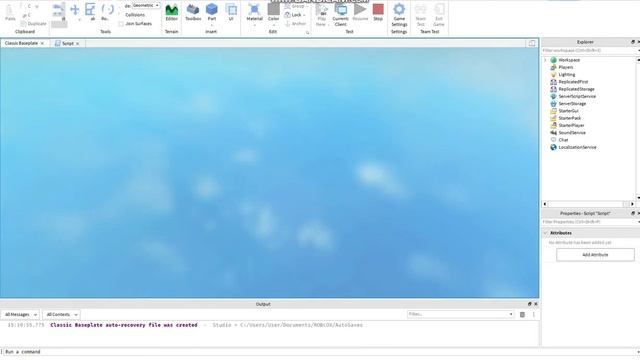Click the Lock tool dropdown
The height and width of the screenshot is (360, 640).
tap(296, 15)
